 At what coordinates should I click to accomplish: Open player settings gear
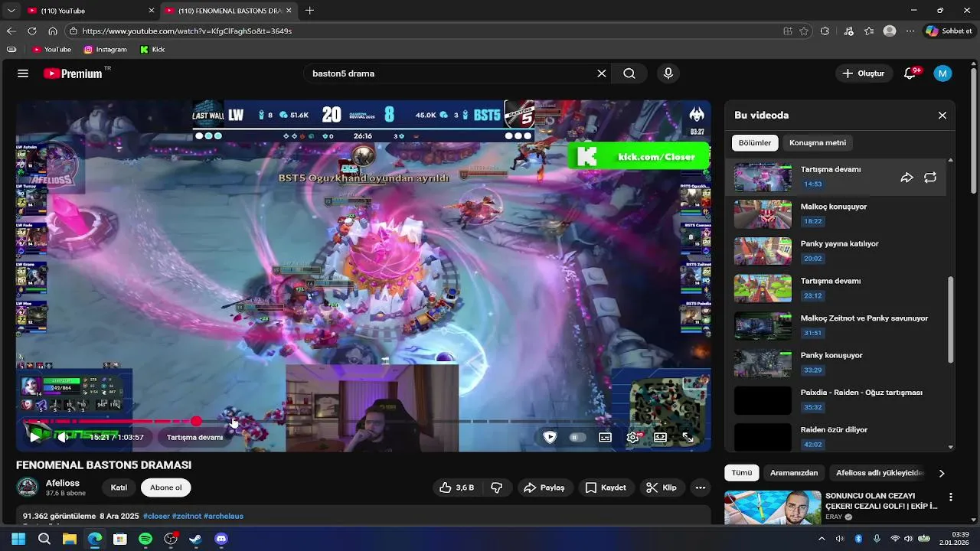[x=632, y=437]
